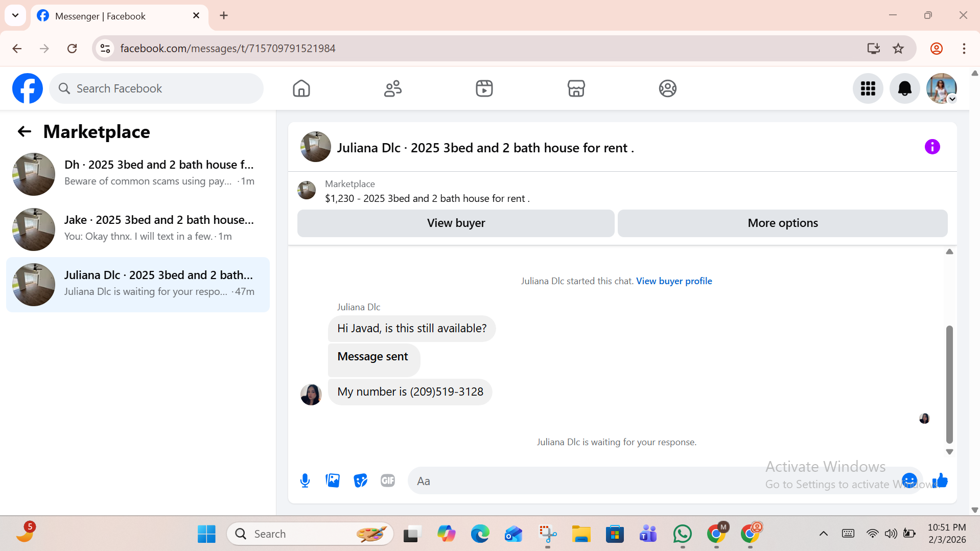Viewport: 980px width, 551px height.
Task: Select the Messenger | Facebook tab
Action: [120, 16]
